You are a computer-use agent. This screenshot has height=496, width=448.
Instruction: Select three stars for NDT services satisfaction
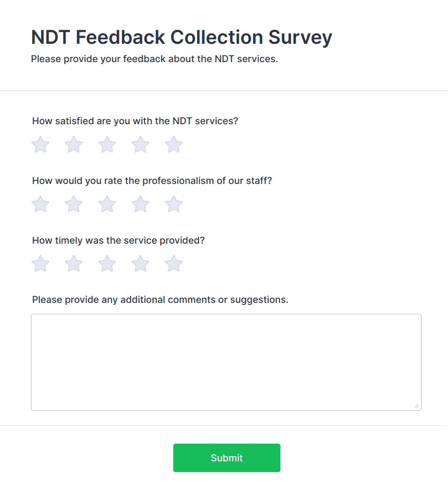point(107,144)
